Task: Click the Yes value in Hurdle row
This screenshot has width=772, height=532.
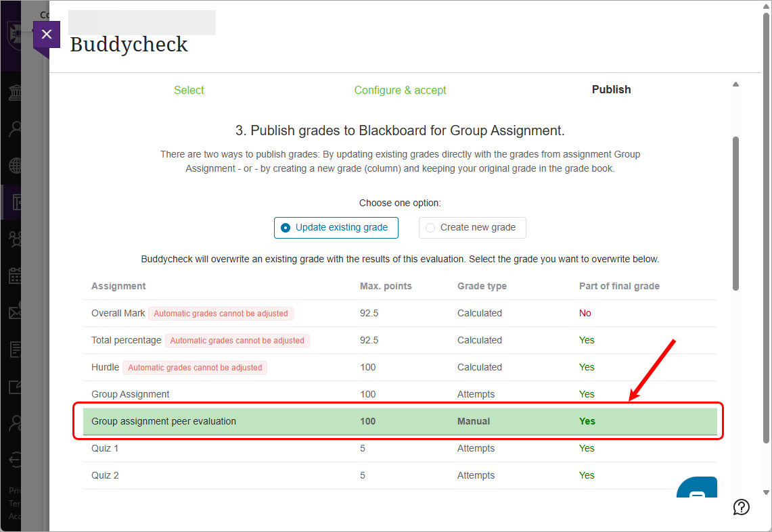Action: coord(587,367)
